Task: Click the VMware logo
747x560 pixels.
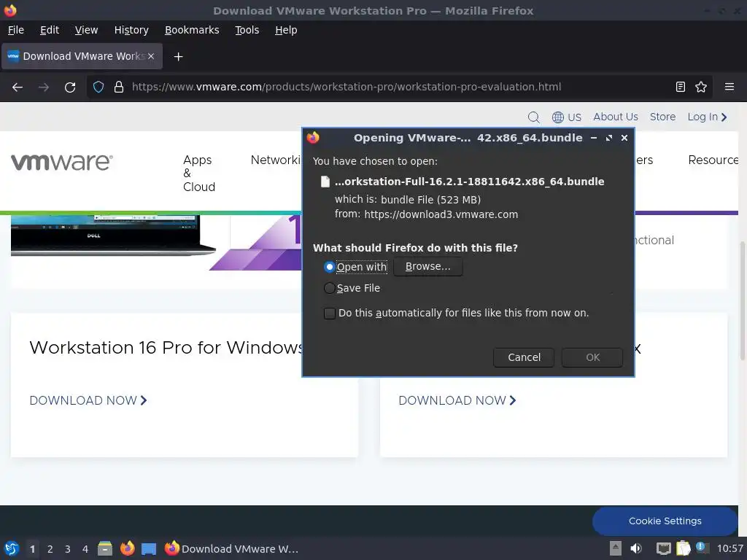Action: coord(62,162)
